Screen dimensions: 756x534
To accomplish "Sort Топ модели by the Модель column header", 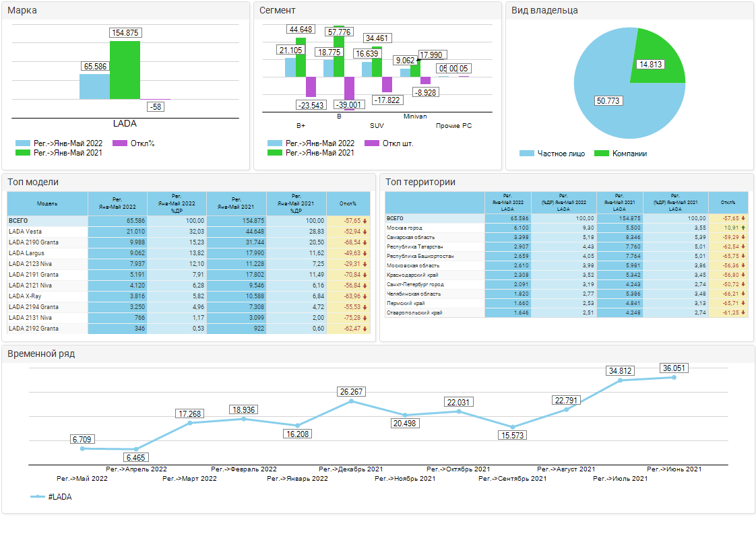I will (47, 203).
